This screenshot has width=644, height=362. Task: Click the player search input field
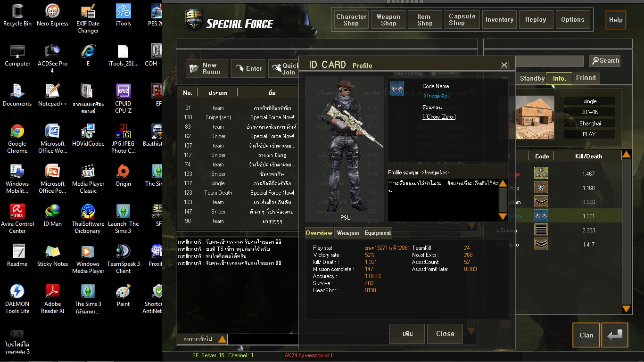pos(550,61)
